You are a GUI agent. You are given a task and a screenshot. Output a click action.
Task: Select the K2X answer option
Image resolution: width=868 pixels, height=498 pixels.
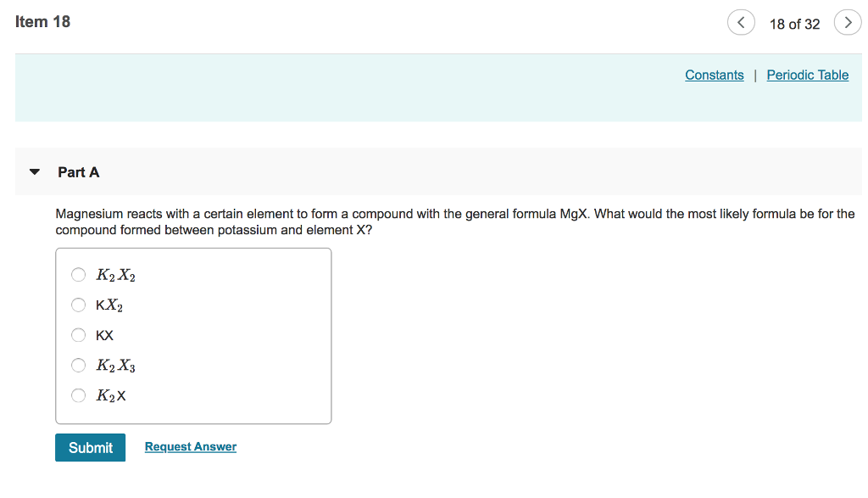pos(78,395)
